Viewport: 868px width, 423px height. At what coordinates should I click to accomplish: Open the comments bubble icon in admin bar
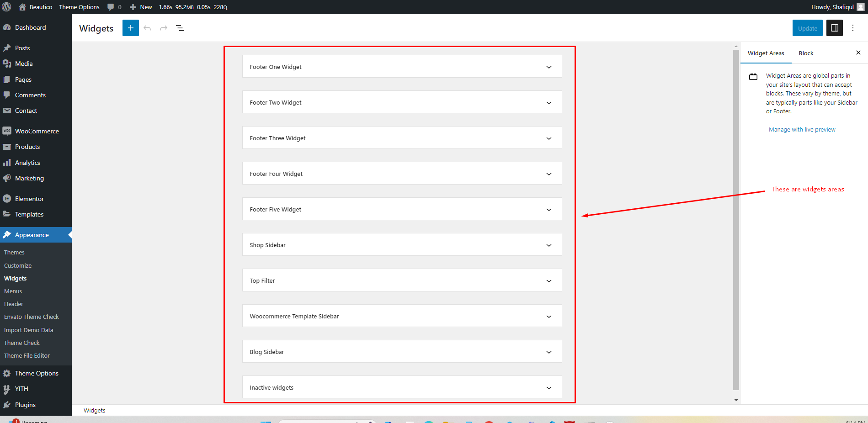pyautogui.click(x=111, y=7)
